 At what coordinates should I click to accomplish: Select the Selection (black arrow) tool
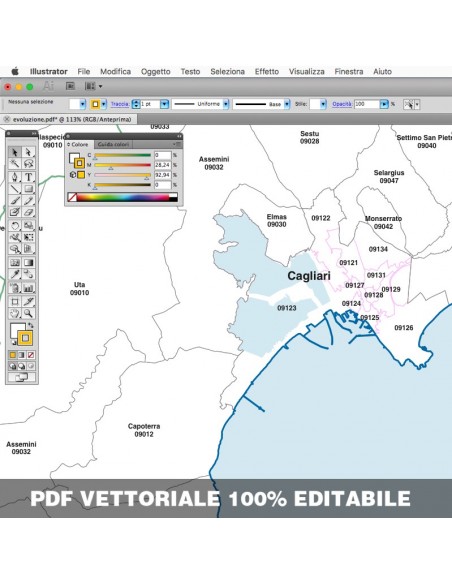(15, 152)
